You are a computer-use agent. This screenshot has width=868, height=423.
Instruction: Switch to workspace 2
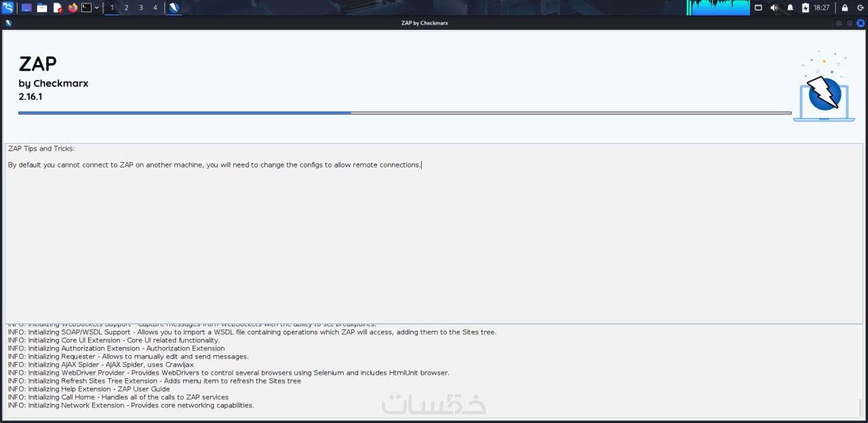[x=126, y=7]
